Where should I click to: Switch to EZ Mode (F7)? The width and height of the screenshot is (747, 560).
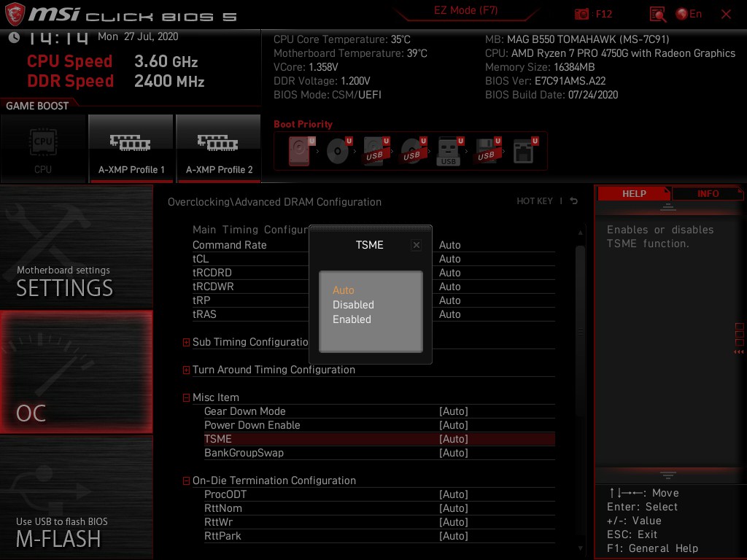(465, 10)
